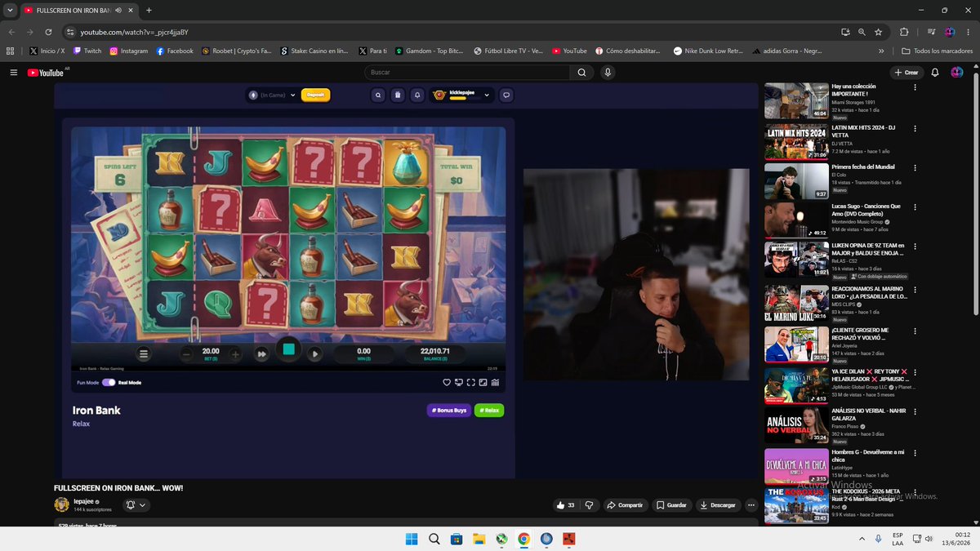Screen dimensions: 980x551
Task: Open the Chrome extensions puzzle icon
Action: [x=904, y=32]
